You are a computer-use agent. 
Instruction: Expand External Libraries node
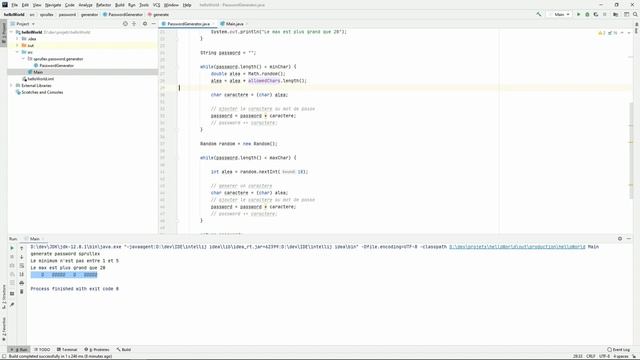pos(11,86)
